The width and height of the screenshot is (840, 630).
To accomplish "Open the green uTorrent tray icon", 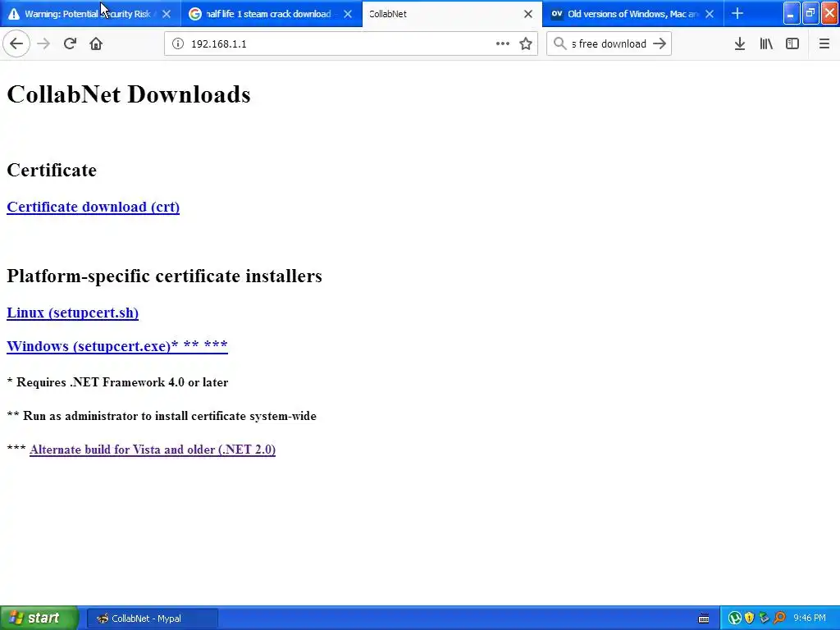I will 735,619.
